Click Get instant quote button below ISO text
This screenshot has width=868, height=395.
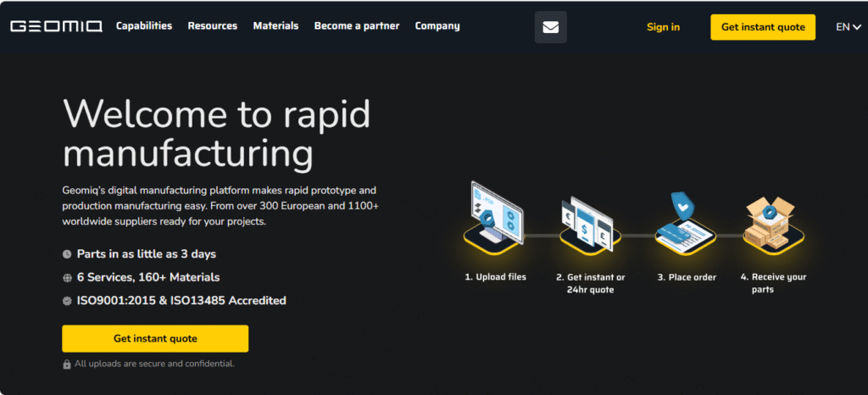click(x=155, y=338)
